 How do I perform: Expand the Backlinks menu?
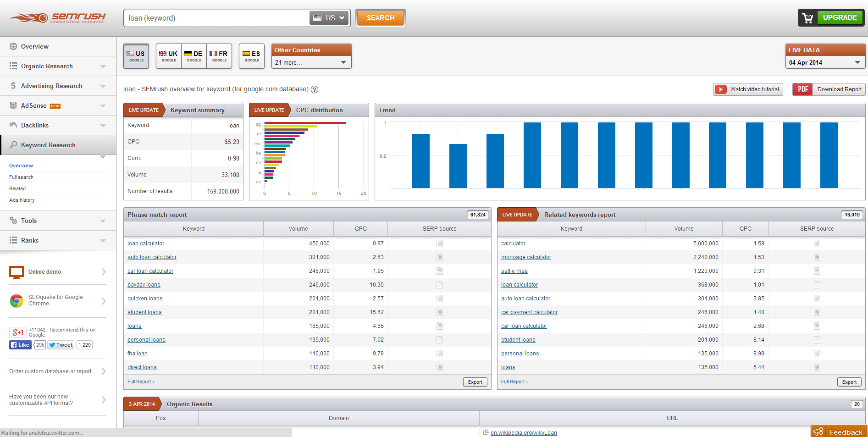[103, 126]
